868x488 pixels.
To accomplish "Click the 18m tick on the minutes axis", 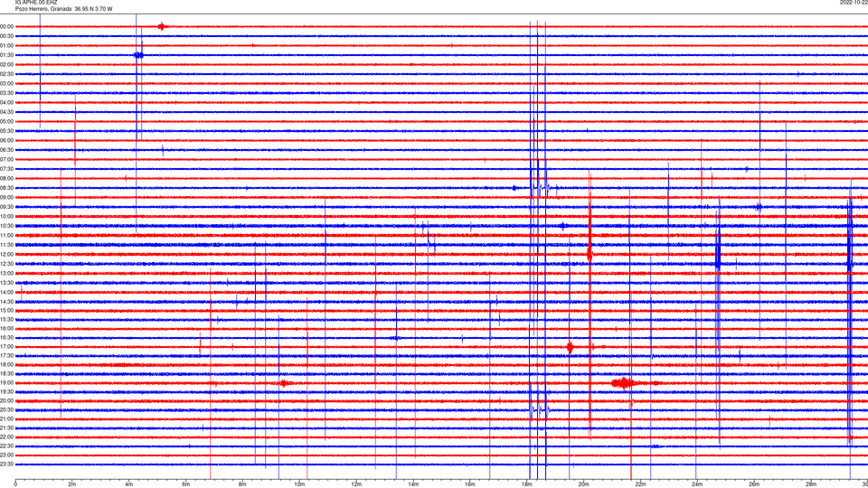I will [526, 484].
